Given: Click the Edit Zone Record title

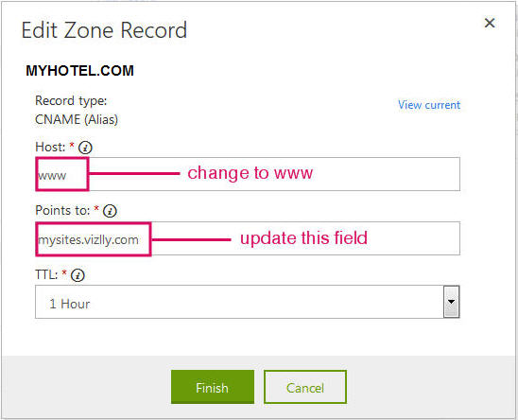Looking at the screenshot, I should 104,30.
